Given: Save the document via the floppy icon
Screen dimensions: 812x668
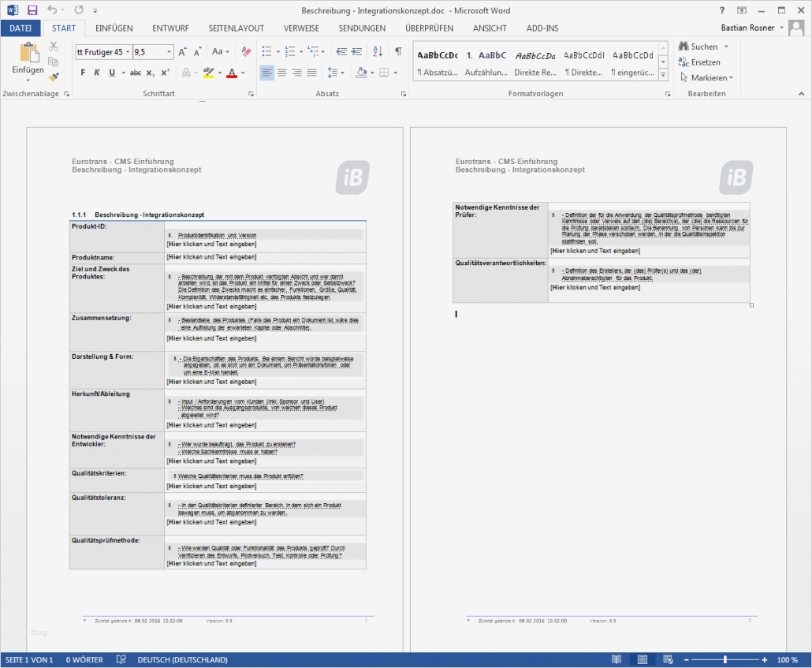Looking at the screenshot, I should click(32, 9).
